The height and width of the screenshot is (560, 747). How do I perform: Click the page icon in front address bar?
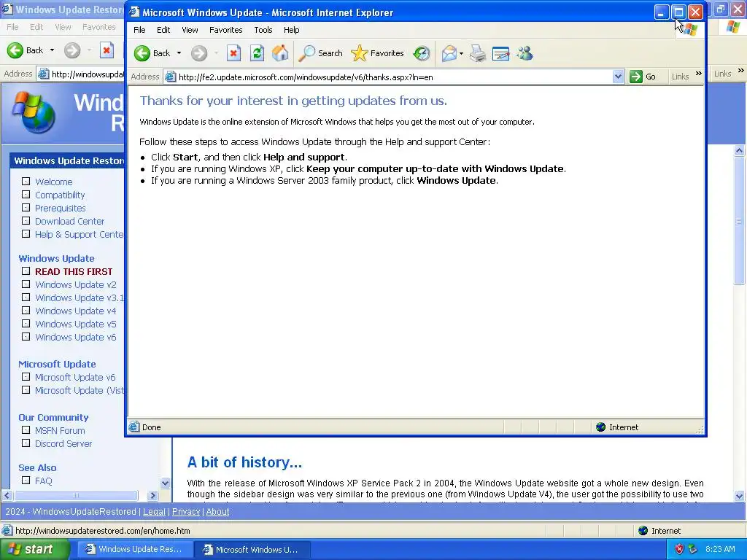[x=170, y=77]
